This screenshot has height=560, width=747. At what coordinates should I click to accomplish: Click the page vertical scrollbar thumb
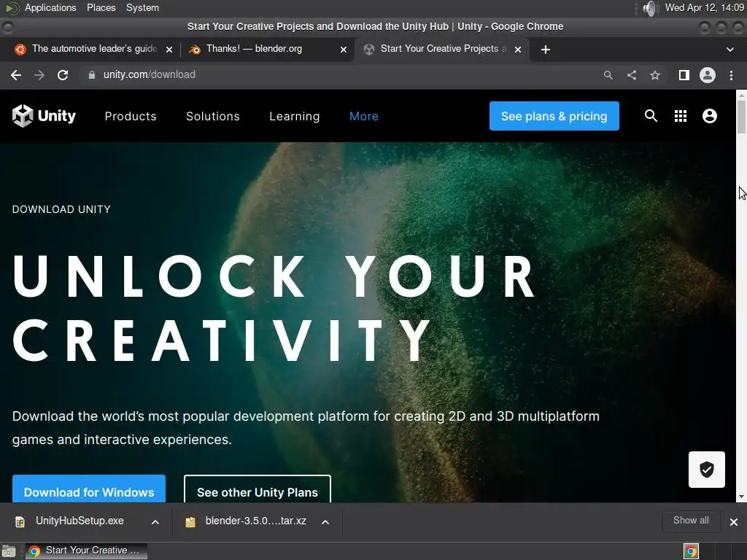pos(741,117)
